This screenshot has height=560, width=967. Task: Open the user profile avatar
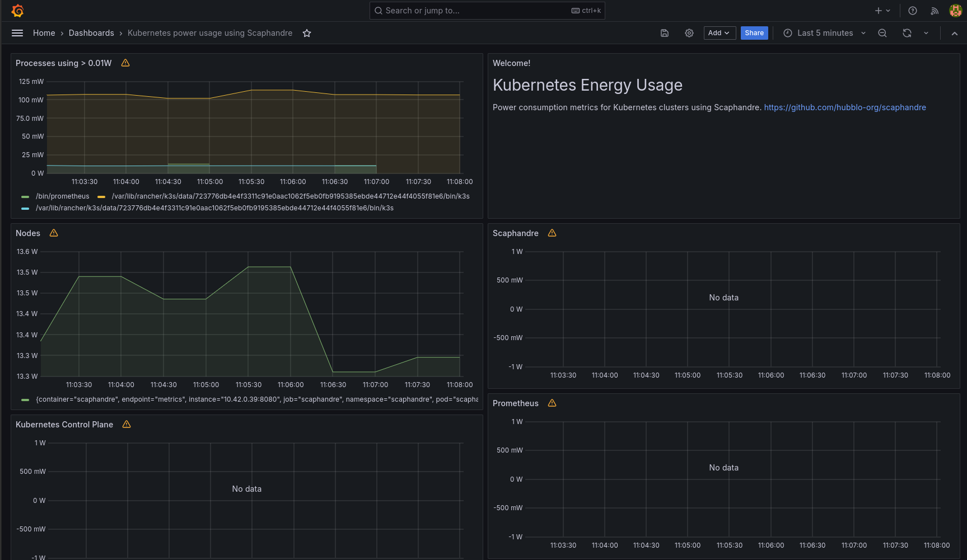click(x=956, y=11)
